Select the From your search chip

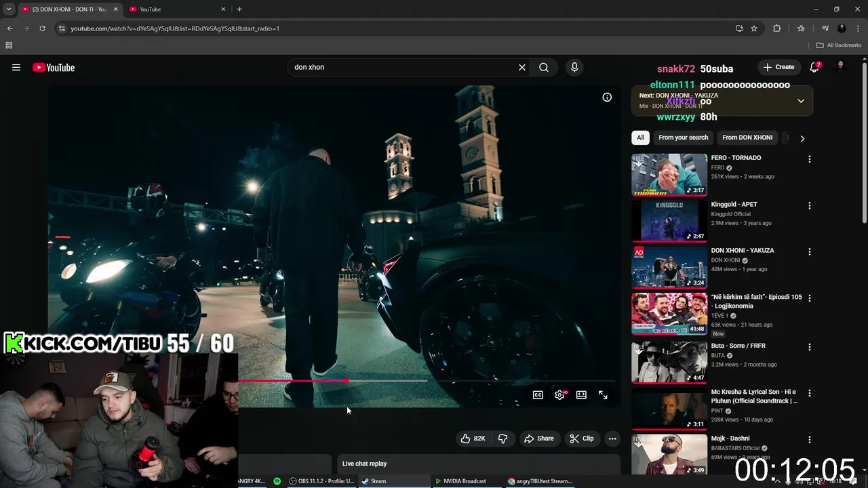(683, 138)
